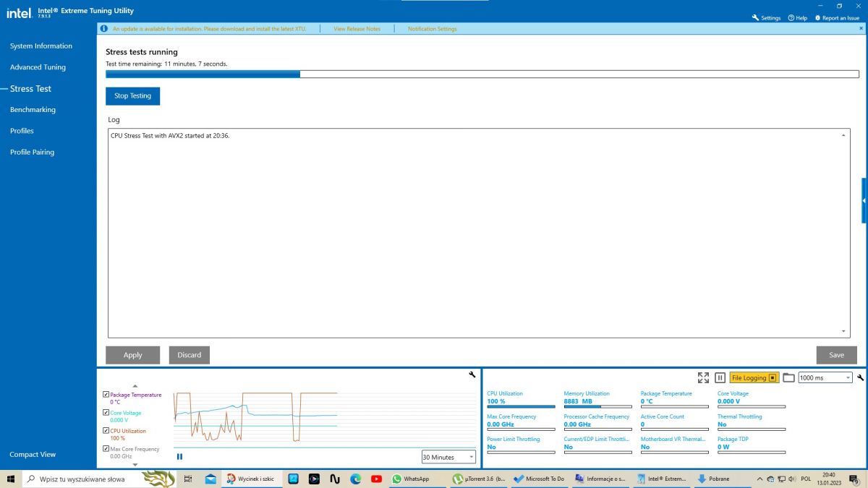Image resolution: width=868 pixels, height=488 pixels.
Task: Expand monitor panel to full view icon
Action: click(x=703, y=377)
